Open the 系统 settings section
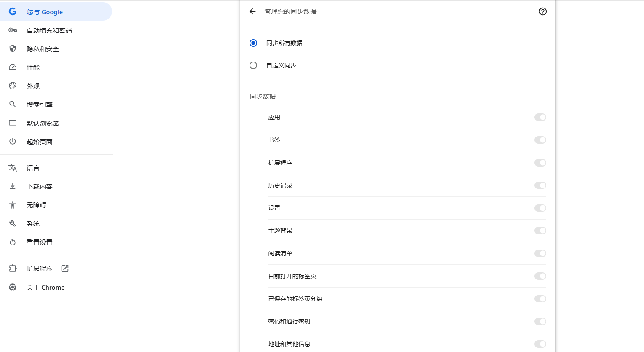Viewport: 644px width, 352px height. pyautogui.click(x=56, y=223)
